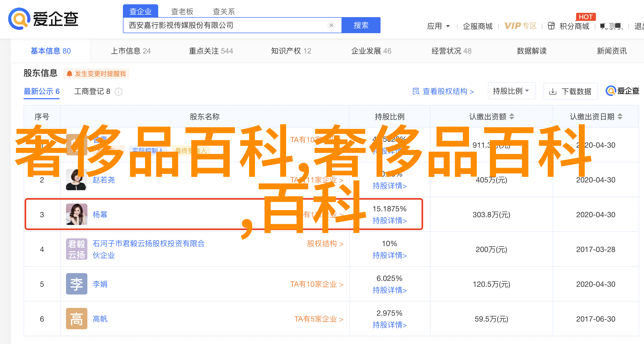This screenshot has height=344, width=644.
Task: Open the 知识产权 12 tab
Action: 291,51
